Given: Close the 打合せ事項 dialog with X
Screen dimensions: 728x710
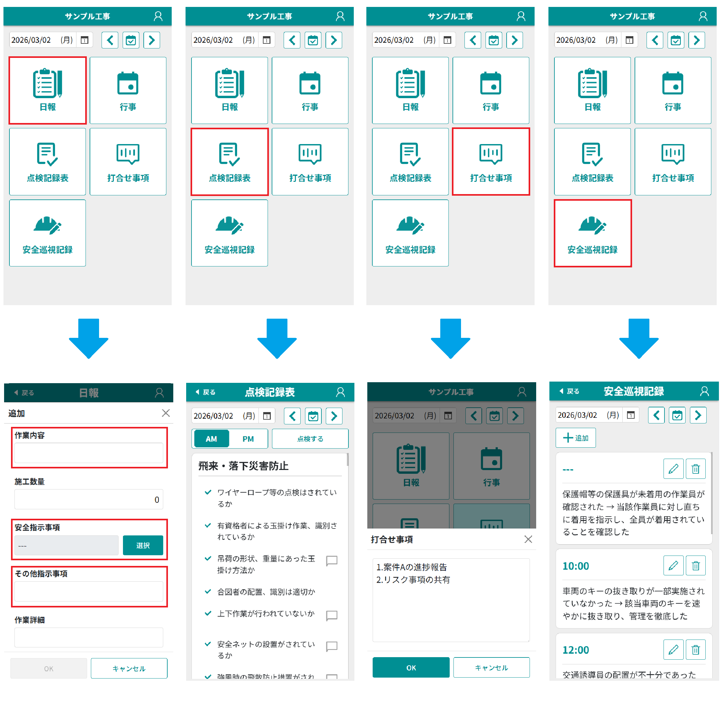Looking at the screenshot, I should click(528, 539).
